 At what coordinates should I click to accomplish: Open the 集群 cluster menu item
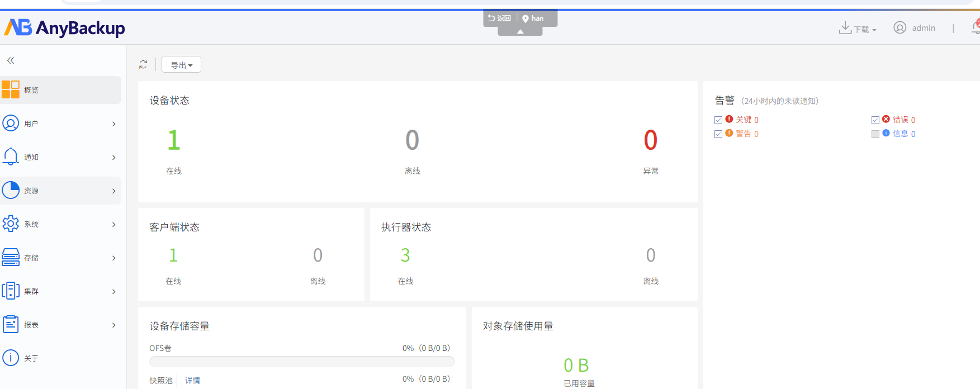[x=31, y=291]
